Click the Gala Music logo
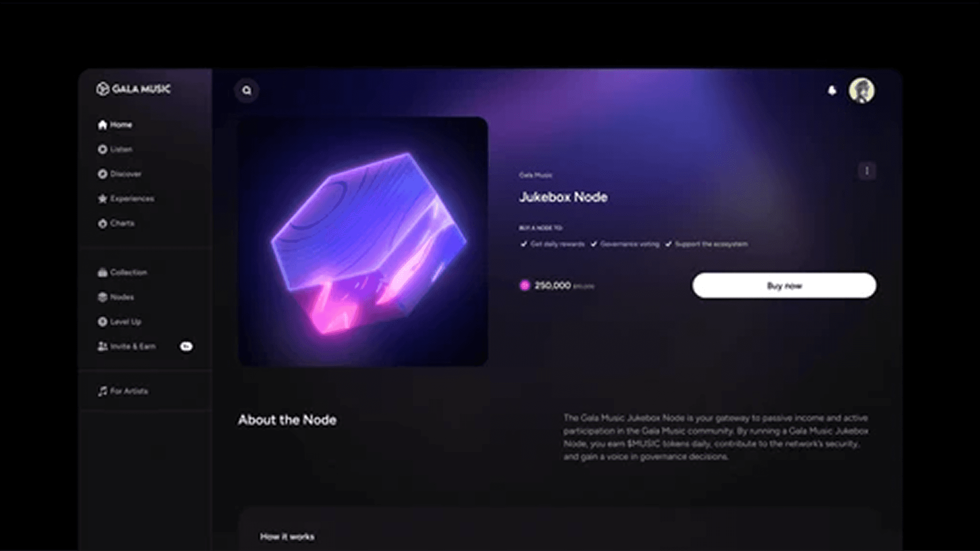 tap(134, 89)
